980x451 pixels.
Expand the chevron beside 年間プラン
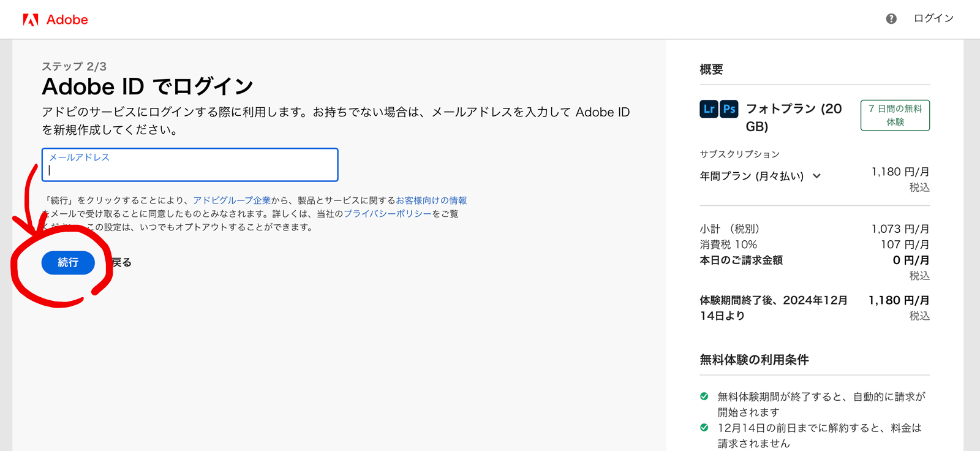point(816,176)
